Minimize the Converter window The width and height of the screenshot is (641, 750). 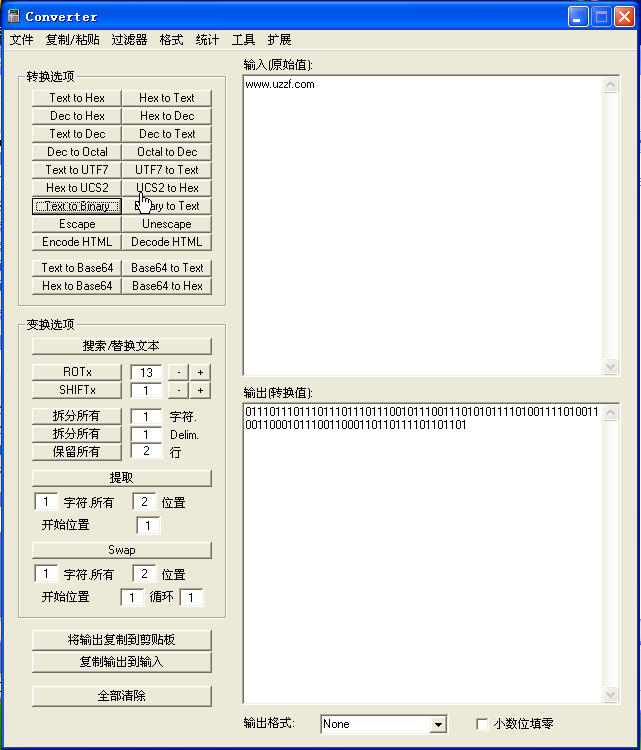(x=578, y=17)
